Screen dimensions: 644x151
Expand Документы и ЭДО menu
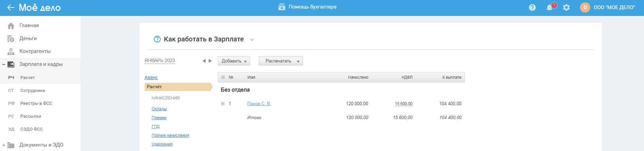tap(4, 145)
